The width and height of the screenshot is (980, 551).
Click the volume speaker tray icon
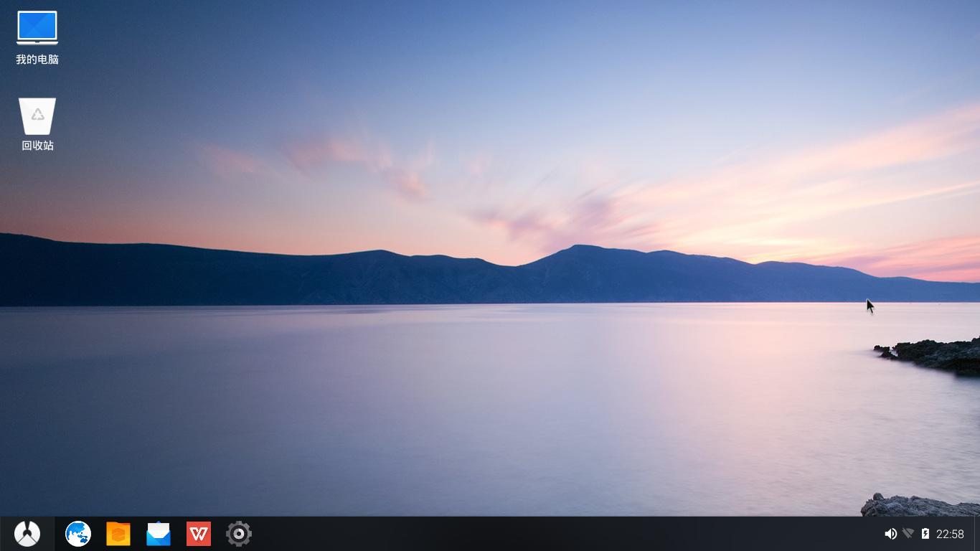point(890,534)
